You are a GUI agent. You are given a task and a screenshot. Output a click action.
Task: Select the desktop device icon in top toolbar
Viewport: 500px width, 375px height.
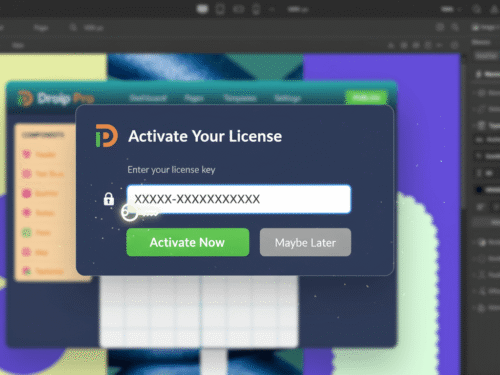202,9
